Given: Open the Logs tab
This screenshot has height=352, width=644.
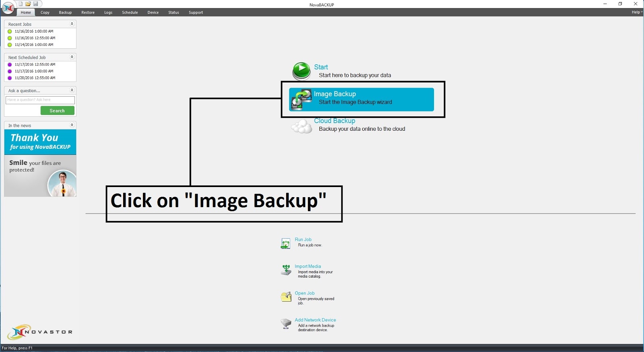Looking at the screenshot, I should point(108,12).
